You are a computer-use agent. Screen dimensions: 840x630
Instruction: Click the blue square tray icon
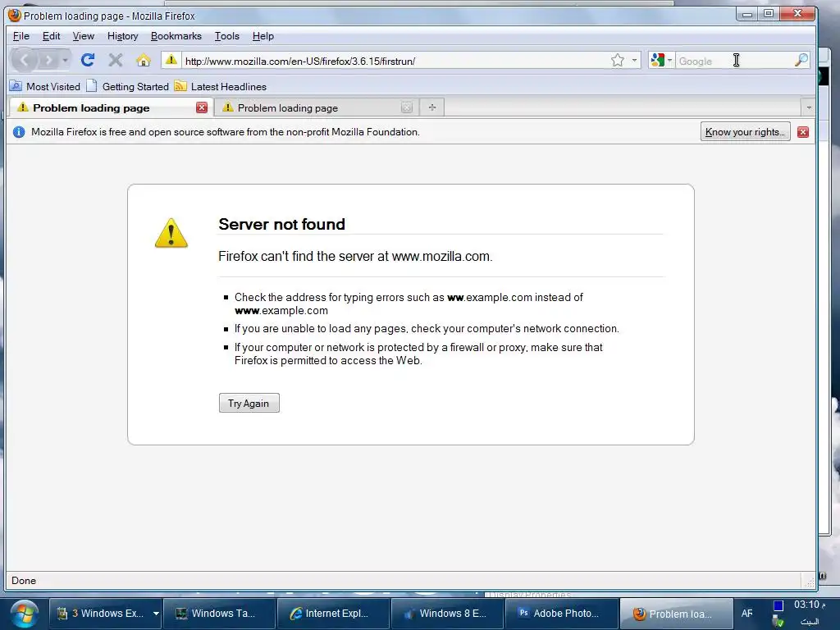pyautogui.click(x=778, y=605)
